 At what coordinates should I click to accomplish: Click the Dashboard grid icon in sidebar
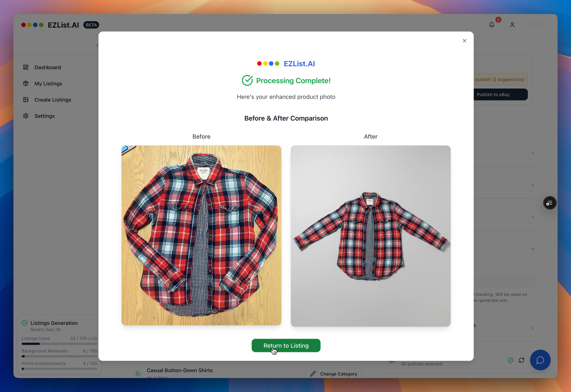(26, 67)
